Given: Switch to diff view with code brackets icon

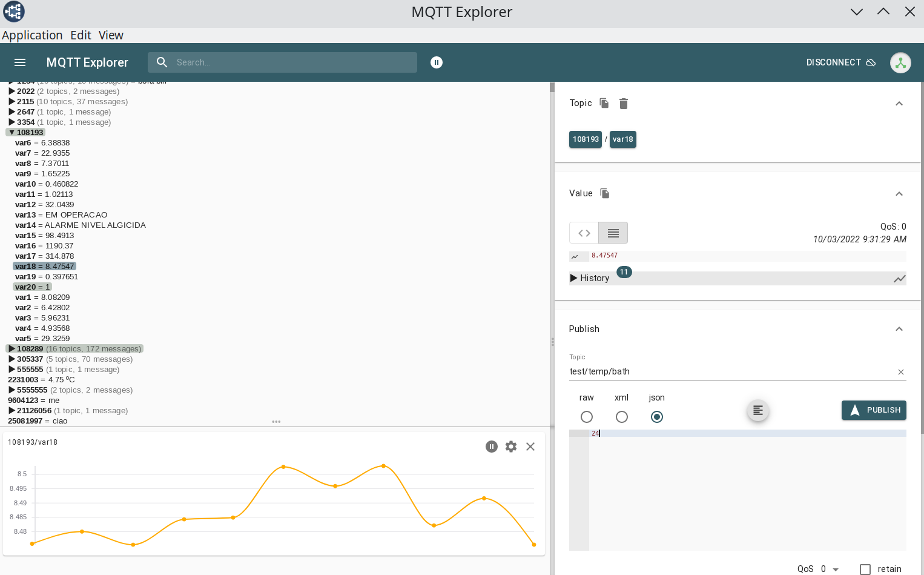Looking at the screenshot, I should (584, 233).
